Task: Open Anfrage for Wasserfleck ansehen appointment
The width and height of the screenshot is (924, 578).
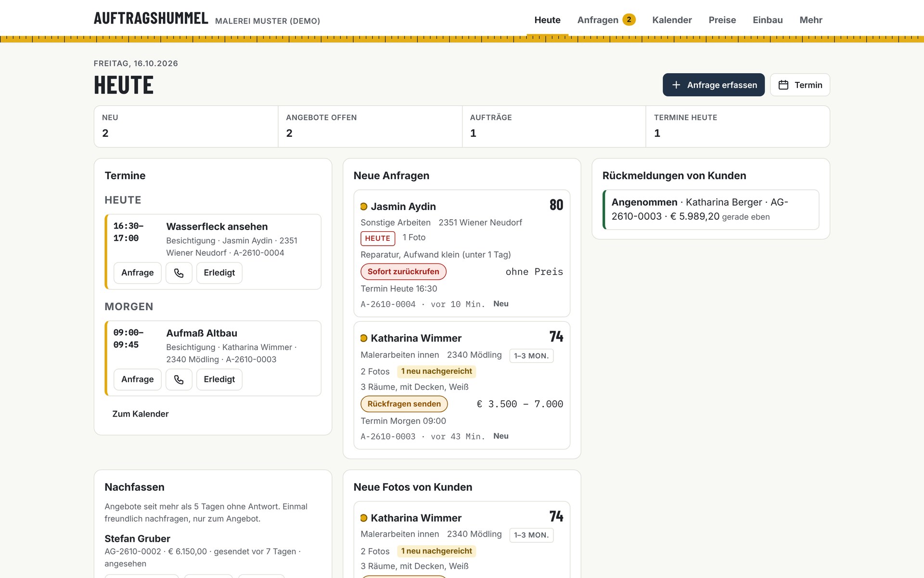Action: coord(138,273)
